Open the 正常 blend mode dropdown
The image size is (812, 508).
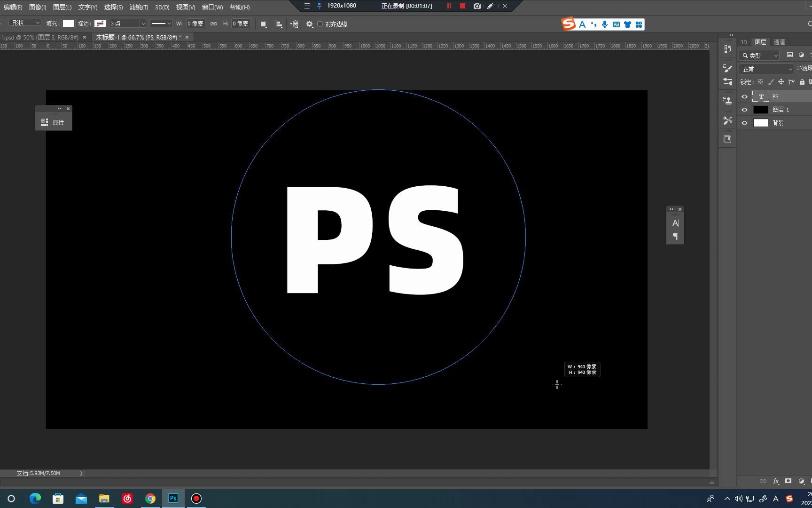[766, 69]
